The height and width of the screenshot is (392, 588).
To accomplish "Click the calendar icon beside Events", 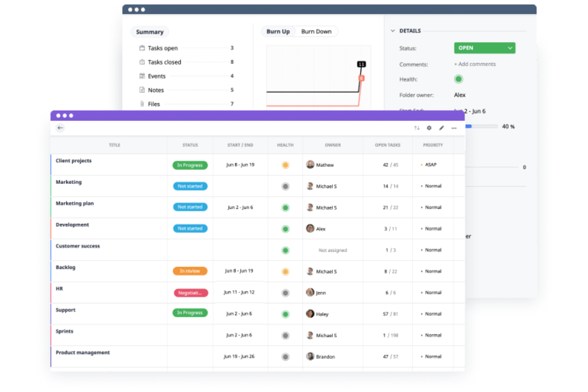I will tap(142, 76).
